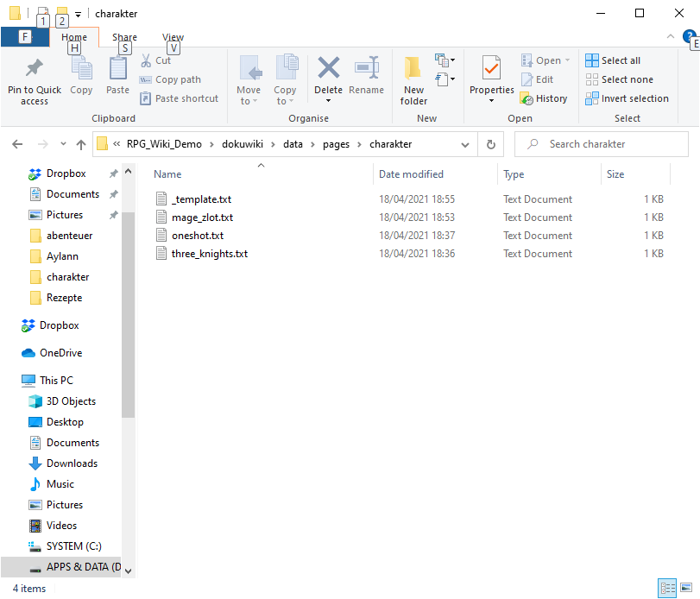Screen dimensions: 700x599
Task: Open Downloads under This PC
Action: (72, 463)
